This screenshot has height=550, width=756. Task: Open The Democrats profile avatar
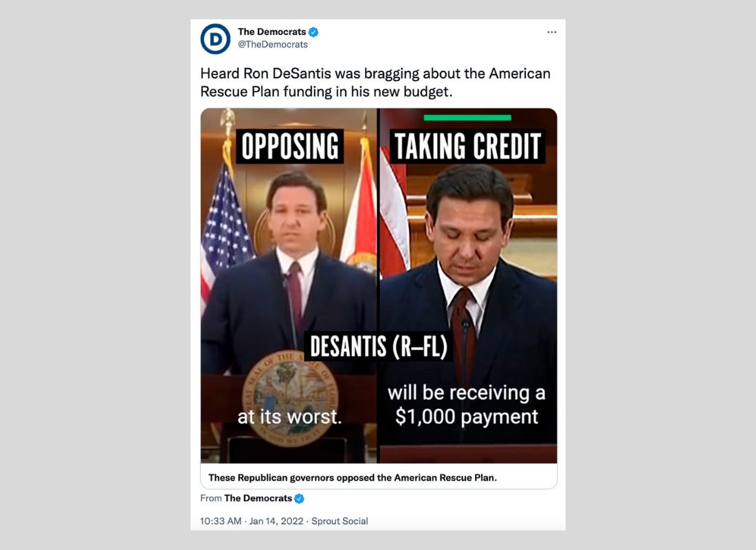pos(215,38)
